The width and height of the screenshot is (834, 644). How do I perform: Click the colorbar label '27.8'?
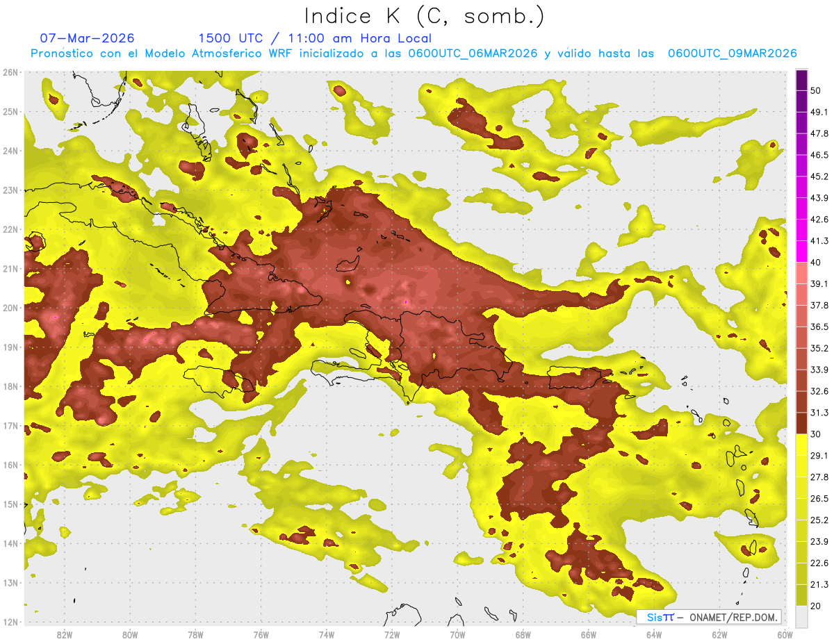819,477
